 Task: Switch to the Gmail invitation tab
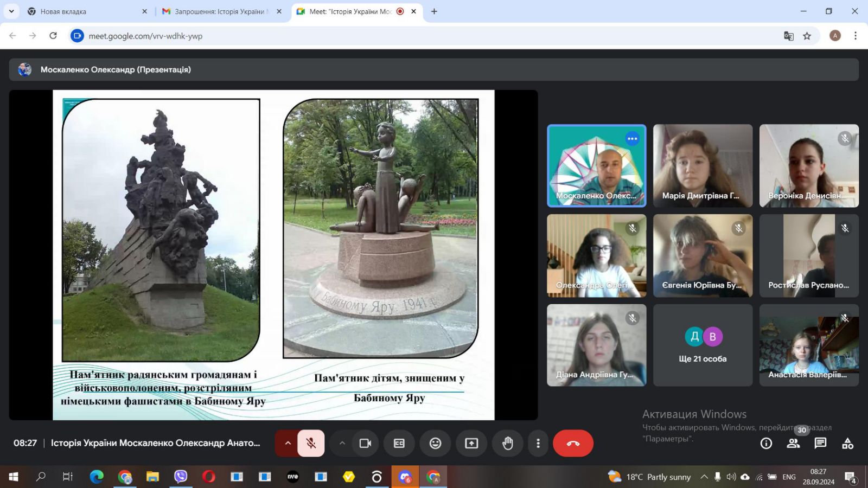pos(220,11)
